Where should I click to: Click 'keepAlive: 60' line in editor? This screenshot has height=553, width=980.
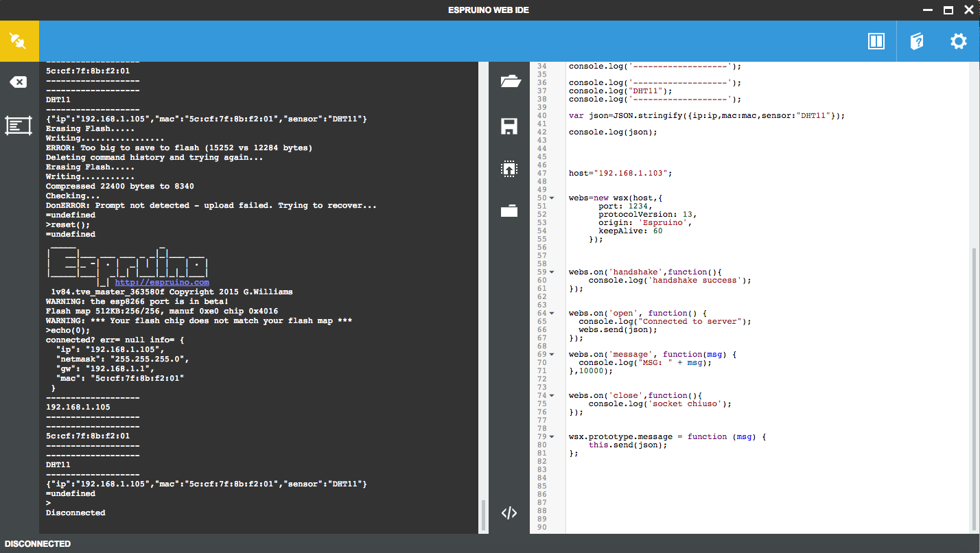630,231
